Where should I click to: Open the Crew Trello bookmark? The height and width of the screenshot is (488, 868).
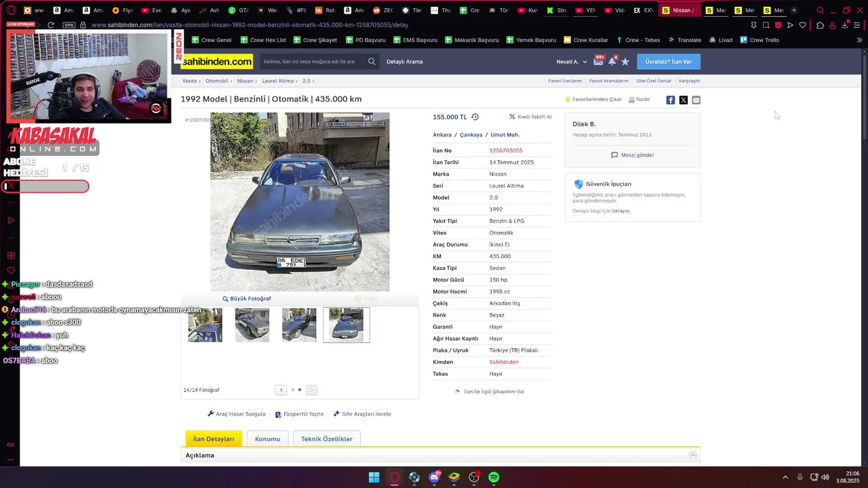click(x=759, y=40)
